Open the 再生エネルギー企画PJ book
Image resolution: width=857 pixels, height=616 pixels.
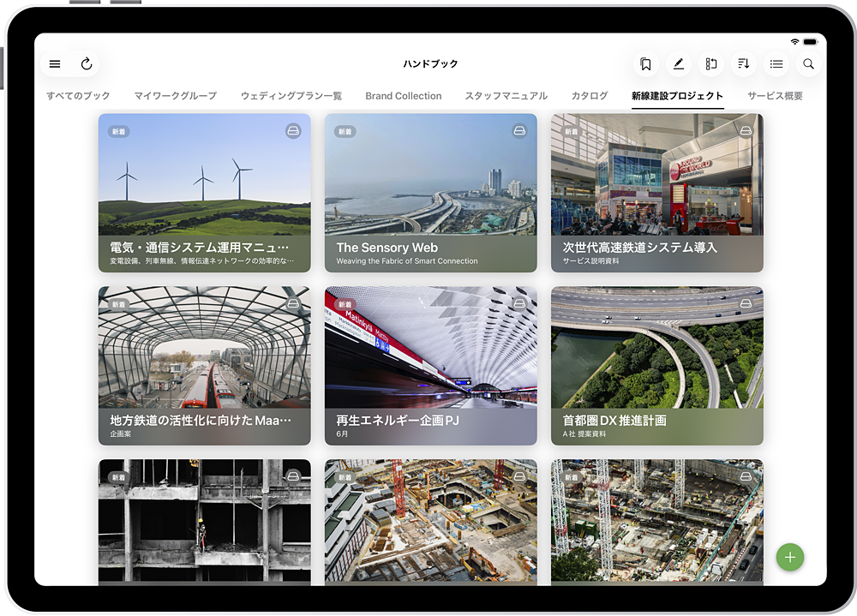click(x=430, y=366)
